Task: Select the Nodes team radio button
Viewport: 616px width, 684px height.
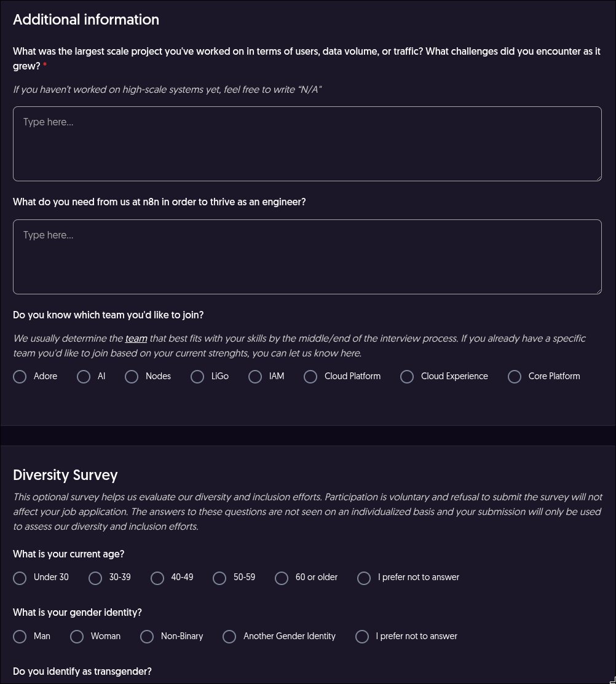Action: click(x=132, y=377)
